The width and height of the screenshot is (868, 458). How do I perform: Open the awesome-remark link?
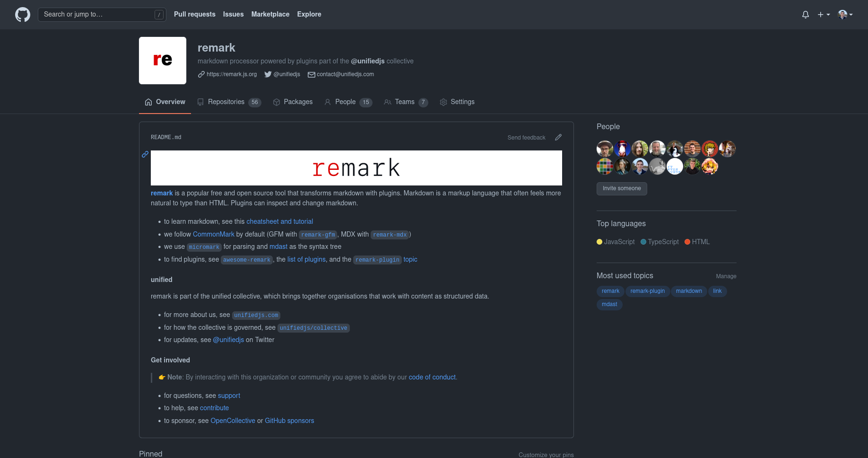(247, 260)
